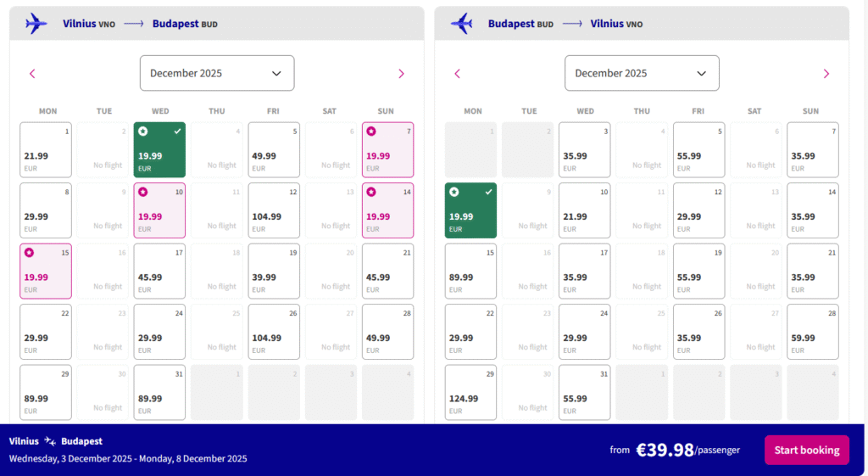
Task: Click the Start booking button
Action: pyautogui.click(x=806, y=450)
